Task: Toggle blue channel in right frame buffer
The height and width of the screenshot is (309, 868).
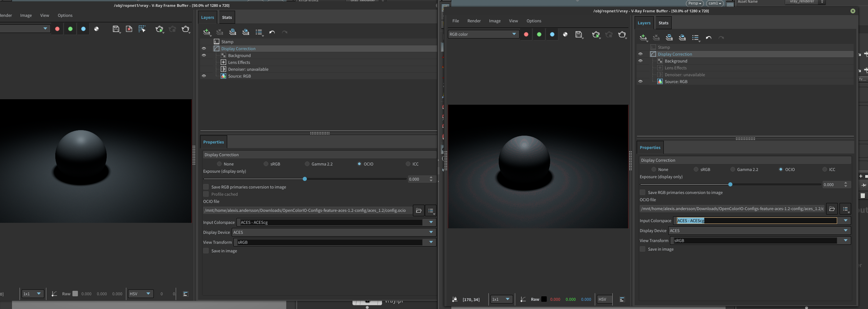Action: click(x=552, y=34)
